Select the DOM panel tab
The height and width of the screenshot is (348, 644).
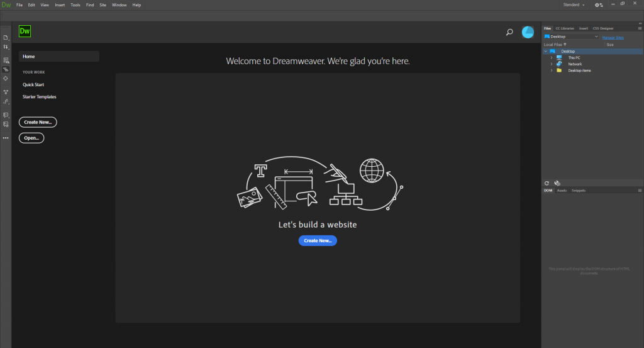pyautogui.click(x=548, y=191)
